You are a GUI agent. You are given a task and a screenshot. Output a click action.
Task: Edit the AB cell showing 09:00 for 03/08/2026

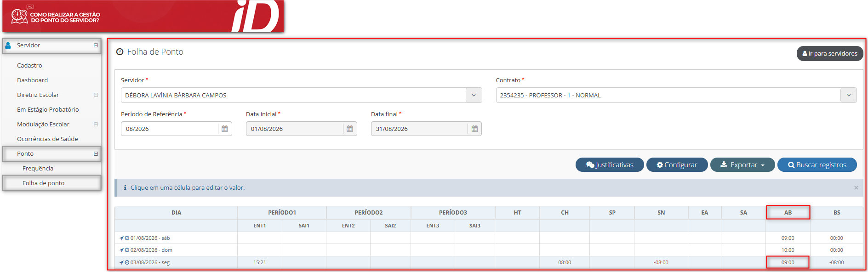click(x=788, y=262)
